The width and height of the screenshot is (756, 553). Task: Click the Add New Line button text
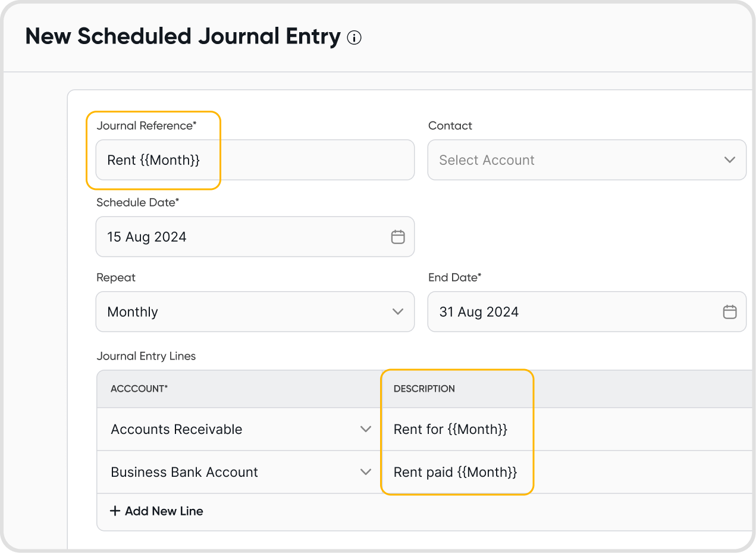[x=164, y=511]
